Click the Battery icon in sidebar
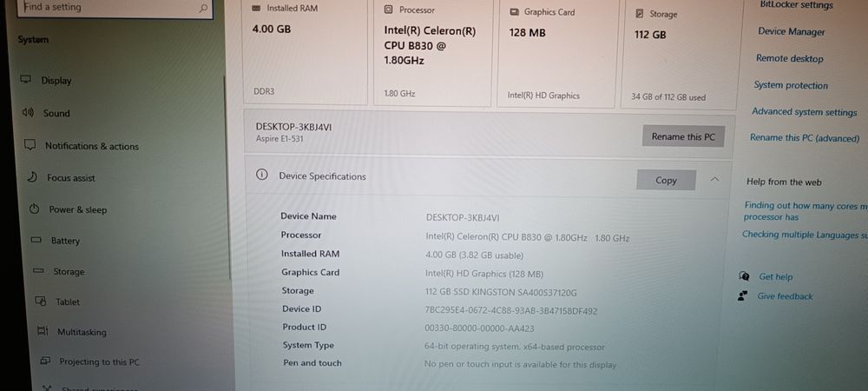Image resolution: width=868 pixels, height=391 pixels. point(36,240)
